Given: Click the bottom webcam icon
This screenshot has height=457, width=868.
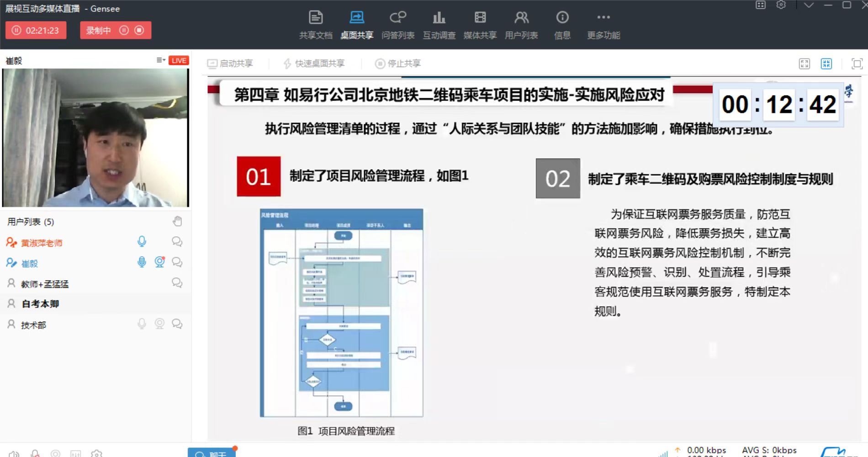Looking at the screenshot, I should [55, 453].
